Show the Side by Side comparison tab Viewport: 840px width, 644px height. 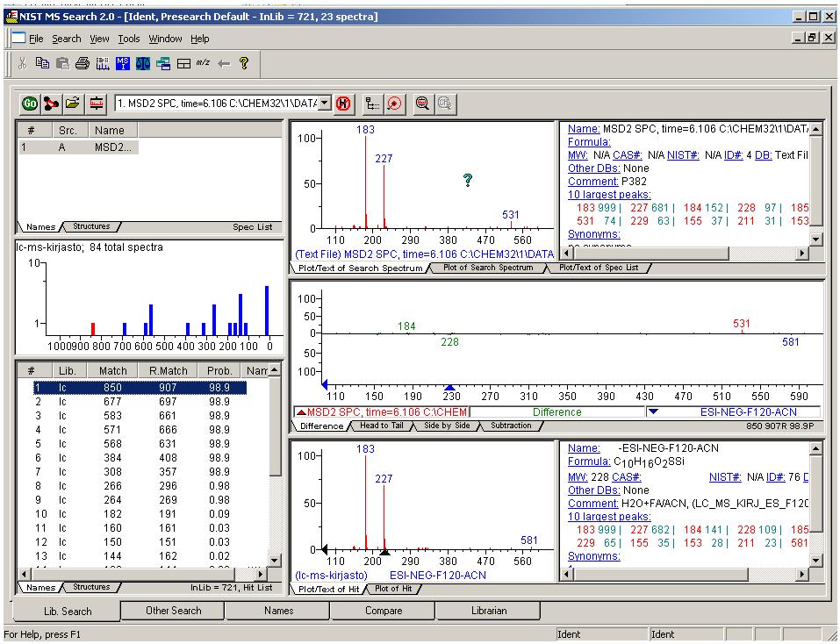click(x=447, y=426)
